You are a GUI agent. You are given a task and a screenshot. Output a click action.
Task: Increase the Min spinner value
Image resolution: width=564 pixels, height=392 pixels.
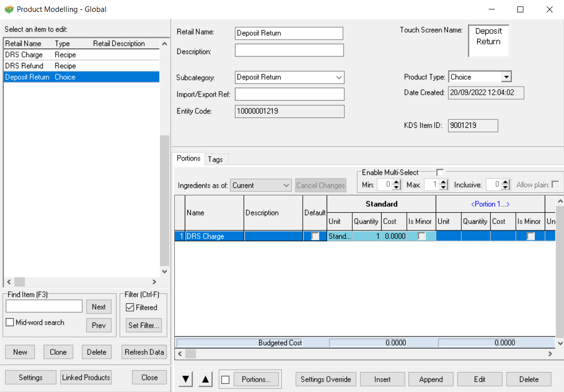click(396, 182)
